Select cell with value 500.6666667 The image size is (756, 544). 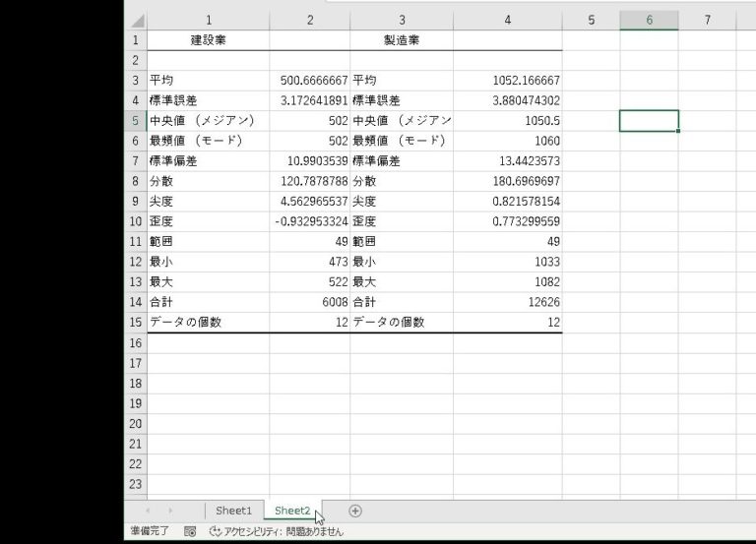[309, 80]
